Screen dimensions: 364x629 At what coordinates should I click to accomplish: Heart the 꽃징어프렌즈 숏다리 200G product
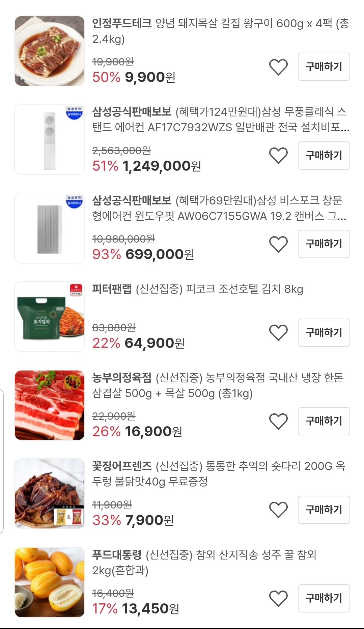click(x=278, y=510)
